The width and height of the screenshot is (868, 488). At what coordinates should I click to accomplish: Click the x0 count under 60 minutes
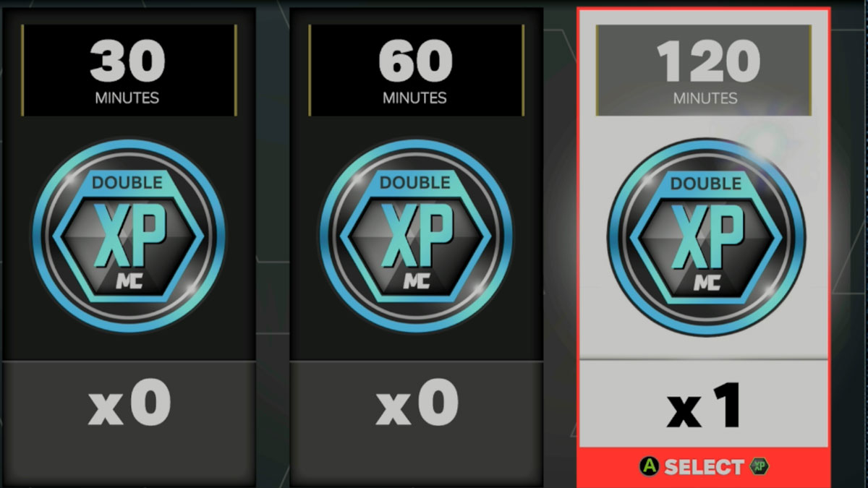tap(417, 403)
